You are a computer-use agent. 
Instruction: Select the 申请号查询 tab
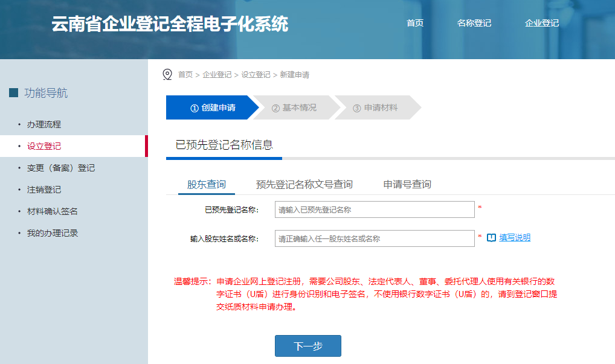pyautogui.click(x=407, y=184)
